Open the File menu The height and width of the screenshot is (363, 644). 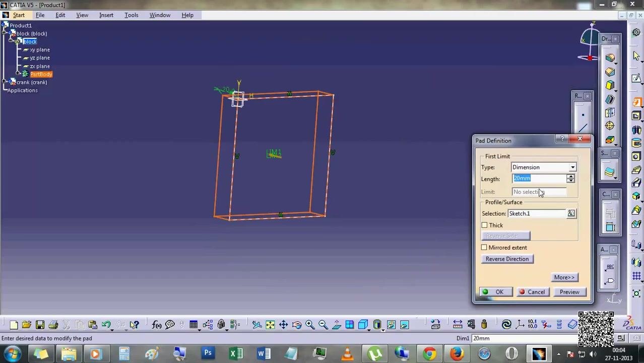pos(40,15)
